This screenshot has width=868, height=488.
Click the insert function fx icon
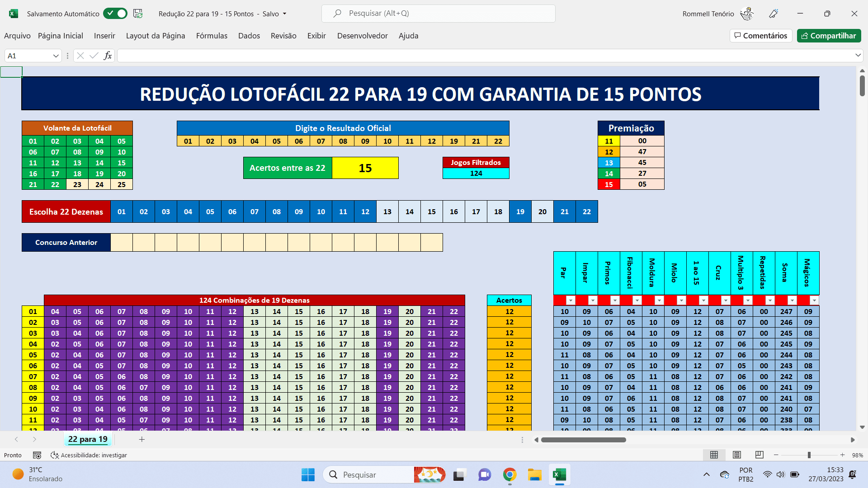pos(108,56)
